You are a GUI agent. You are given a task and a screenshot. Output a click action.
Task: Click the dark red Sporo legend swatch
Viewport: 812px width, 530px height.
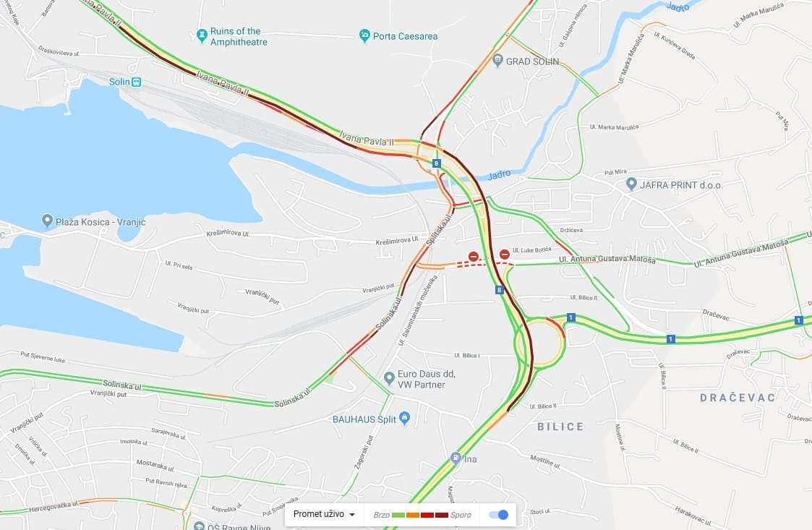click(442, 515)
